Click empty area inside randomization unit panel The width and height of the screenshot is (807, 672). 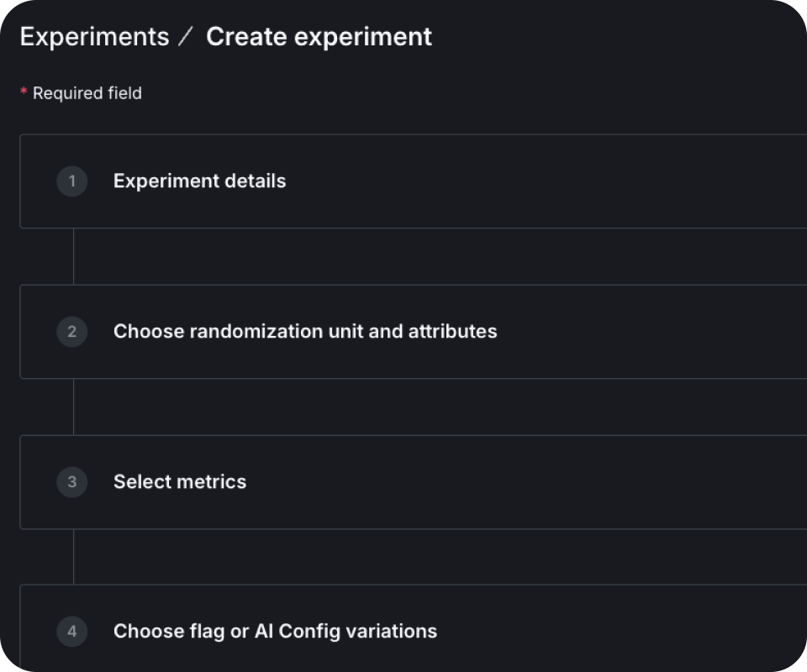[x=643, y=332]
